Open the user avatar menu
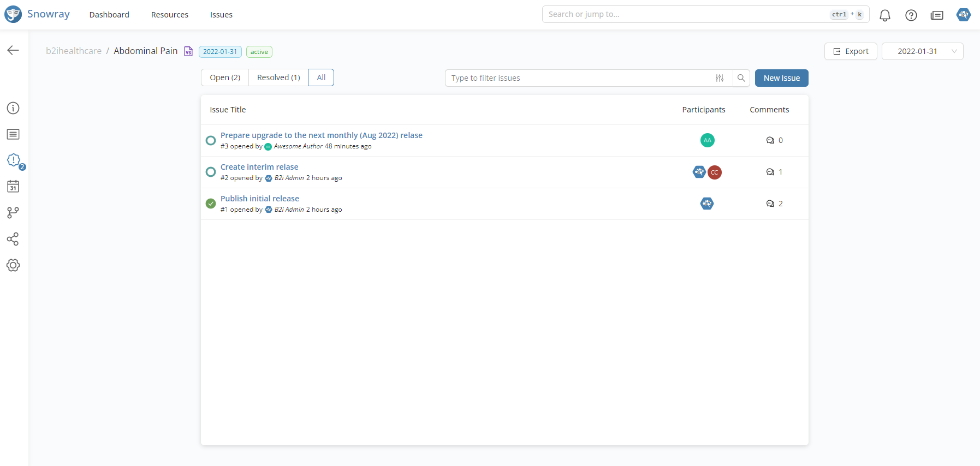The width and height of the screenshot is (980, 466). point(963,15)
